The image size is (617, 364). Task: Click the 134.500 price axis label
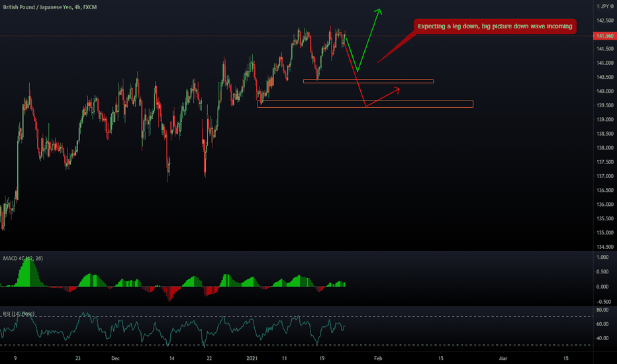tap(605, 247)
